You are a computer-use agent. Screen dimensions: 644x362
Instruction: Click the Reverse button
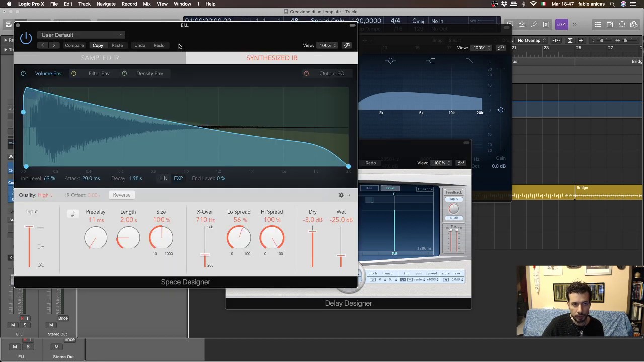point(122,195)
